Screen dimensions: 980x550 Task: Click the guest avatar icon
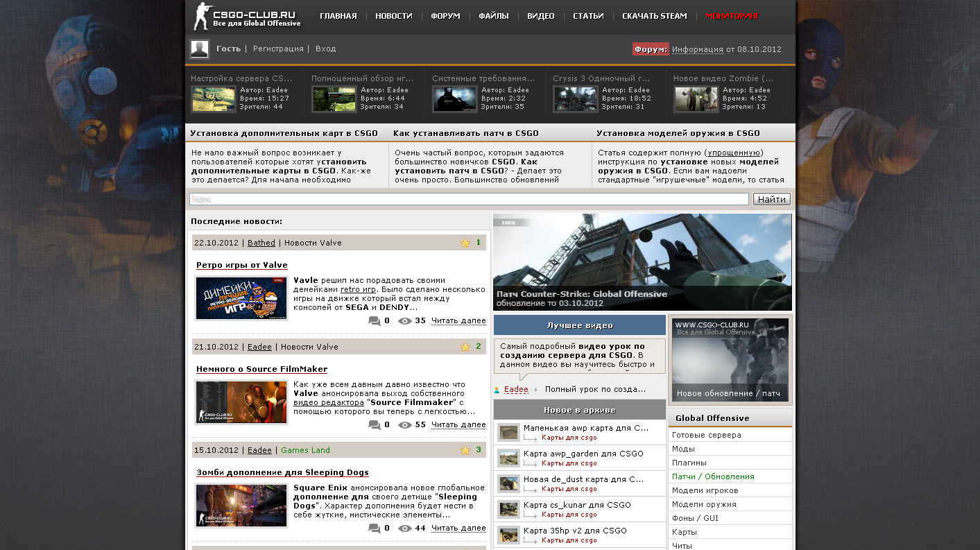[x=200, y=49]
